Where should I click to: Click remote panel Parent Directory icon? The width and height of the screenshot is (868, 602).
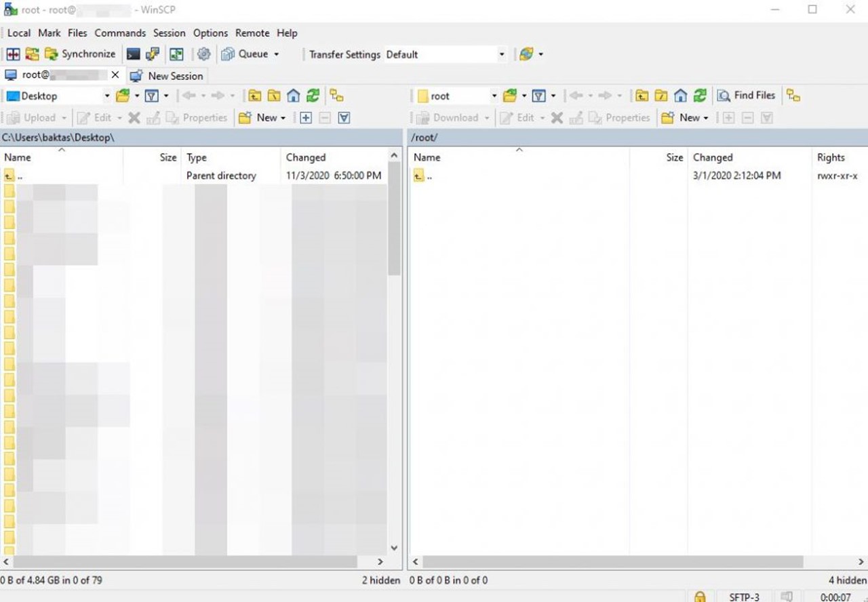642,96
